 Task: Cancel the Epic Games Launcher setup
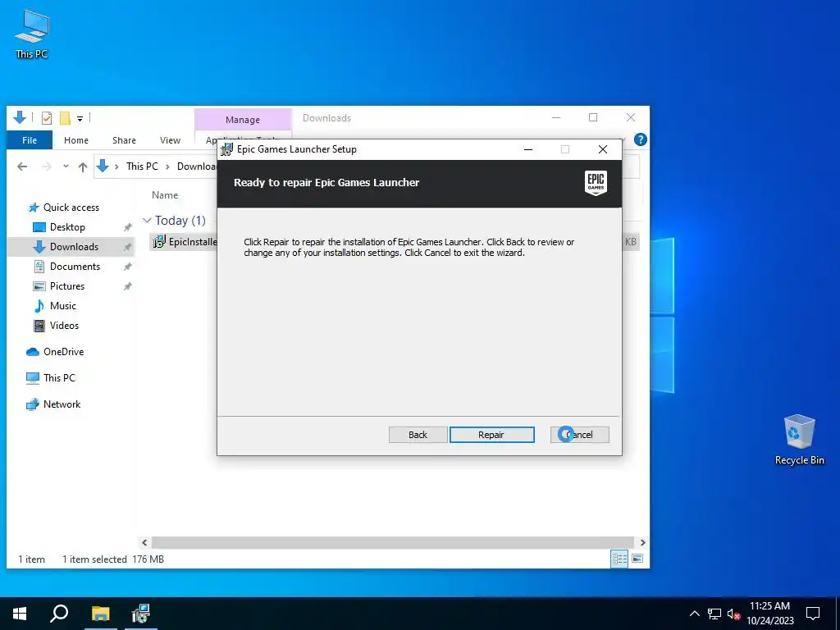click(x=580, y=435)
